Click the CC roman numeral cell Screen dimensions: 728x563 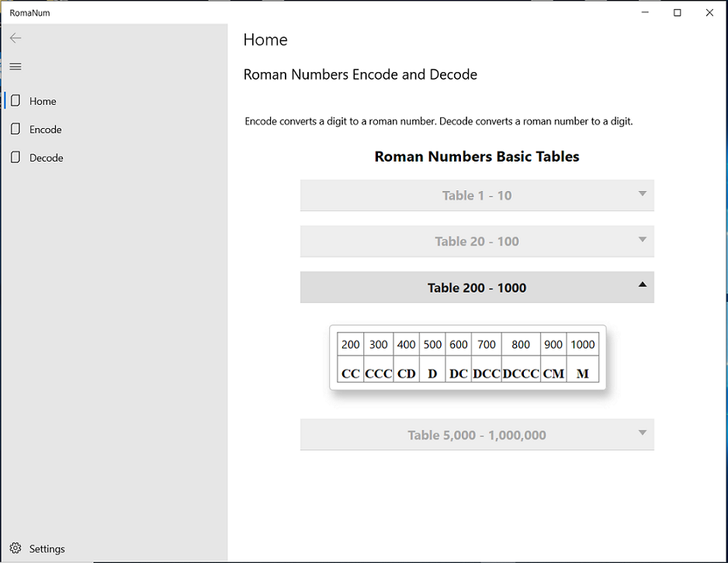point(351,370)
